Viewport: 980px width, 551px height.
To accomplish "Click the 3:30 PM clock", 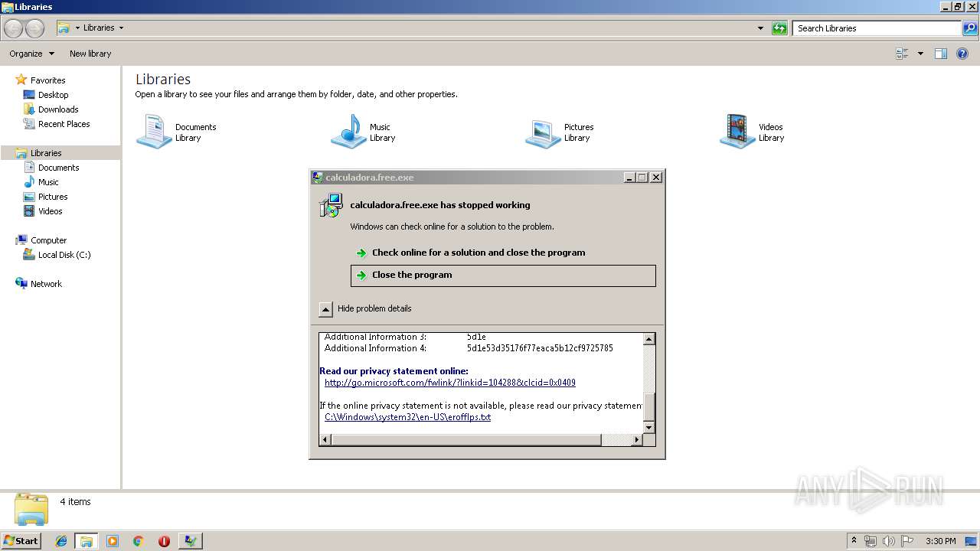I will 940,541.
